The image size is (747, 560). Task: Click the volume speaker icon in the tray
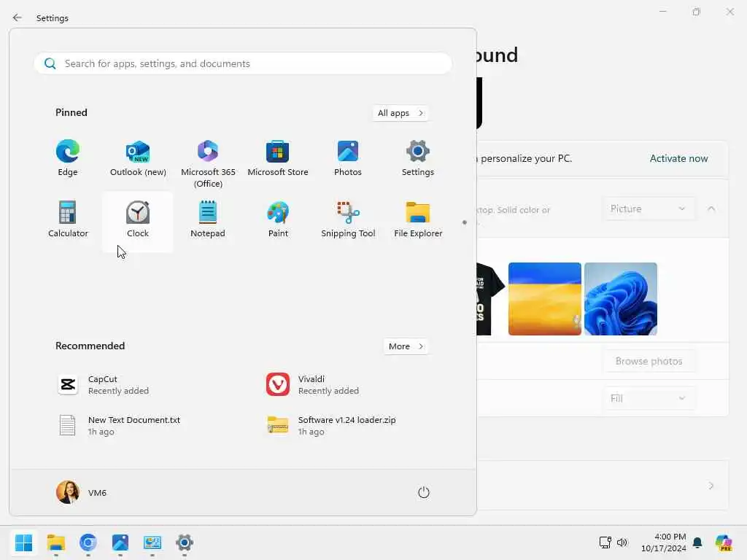tap(622, 542)
